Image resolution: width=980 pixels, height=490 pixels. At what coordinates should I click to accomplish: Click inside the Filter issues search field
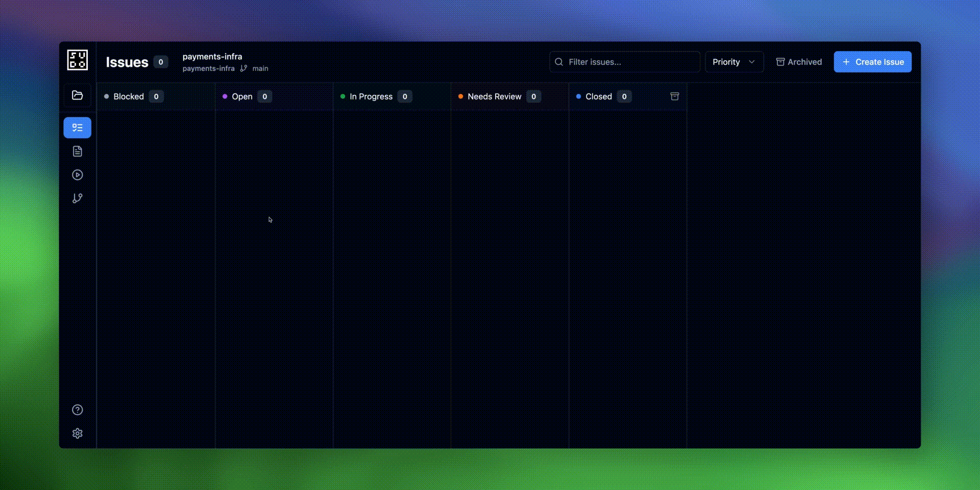(x=624, y=62)
